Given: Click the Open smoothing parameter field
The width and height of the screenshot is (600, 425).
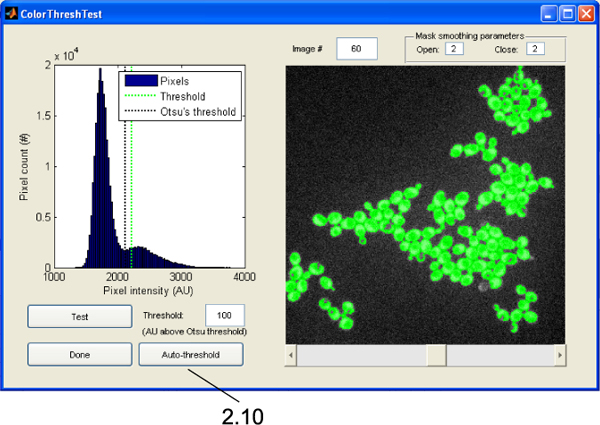Looking at the screenshot, I should [x=454, y=48].
